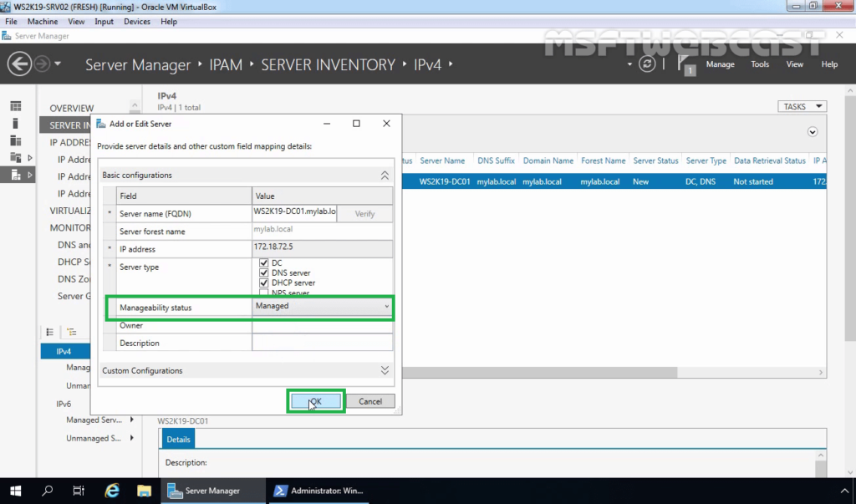This screenshot has width=856, height=504.
Task: Uncheck the DC server type checkbox
Action: 263,262
